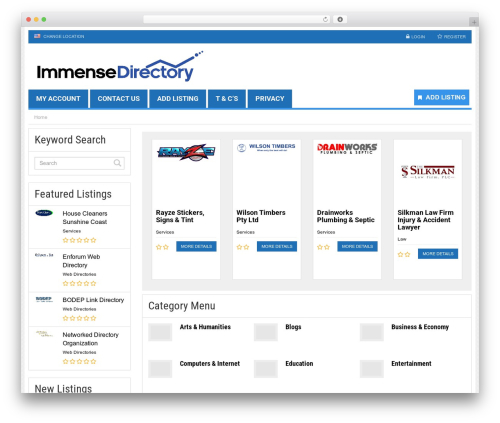The height and width of the screenshot is (423, 500).
Task: Click More Details for Drainworks Plumbing
Action: pos(357,246)
